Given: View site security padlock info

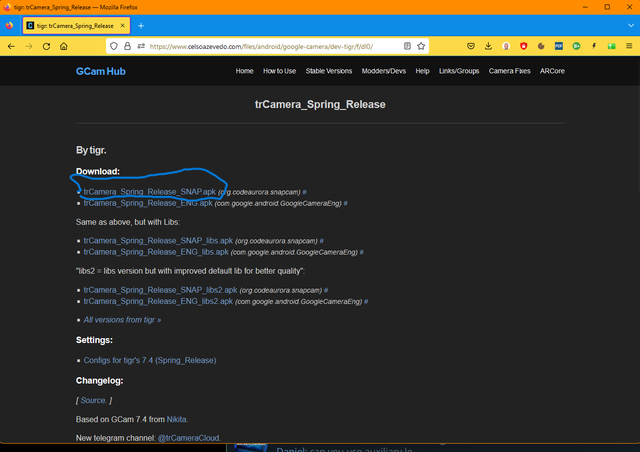Looking at the screenshot, I should (127, 46).
